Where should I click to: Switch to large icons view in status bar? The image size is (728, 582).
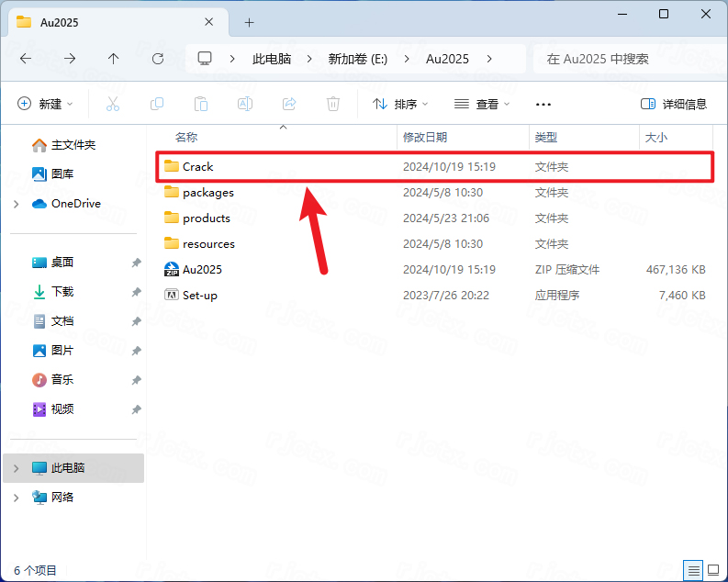[x=712, y=569]
